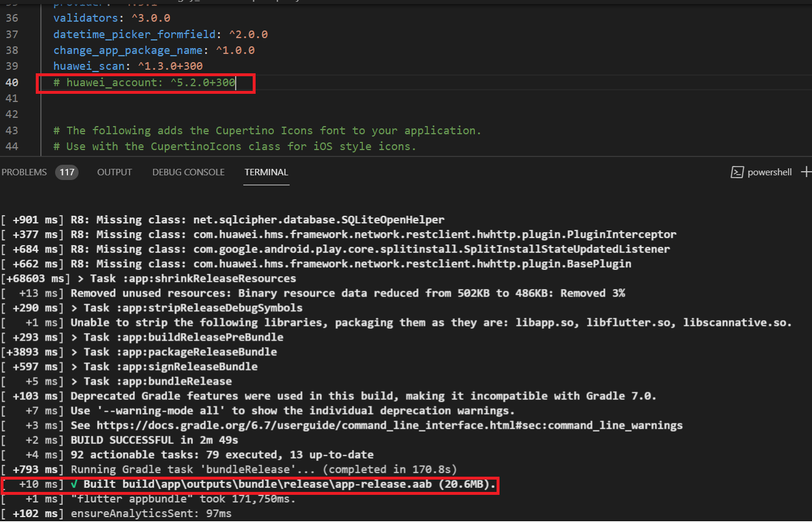
Task: Click the change_app_package_name: ^1.0.0 line
Action: pos(154,50)
